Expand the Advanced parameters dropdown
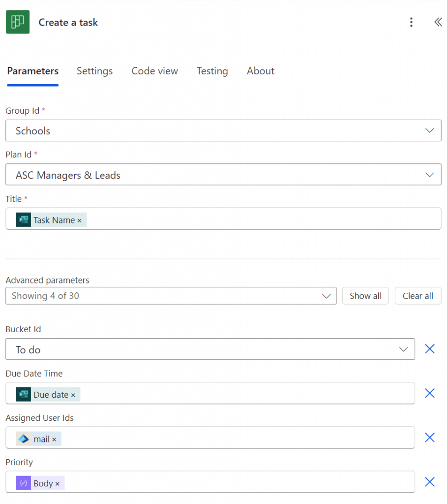Image resolution: width=447 pixels, height=504 pixels. [171, 296]
